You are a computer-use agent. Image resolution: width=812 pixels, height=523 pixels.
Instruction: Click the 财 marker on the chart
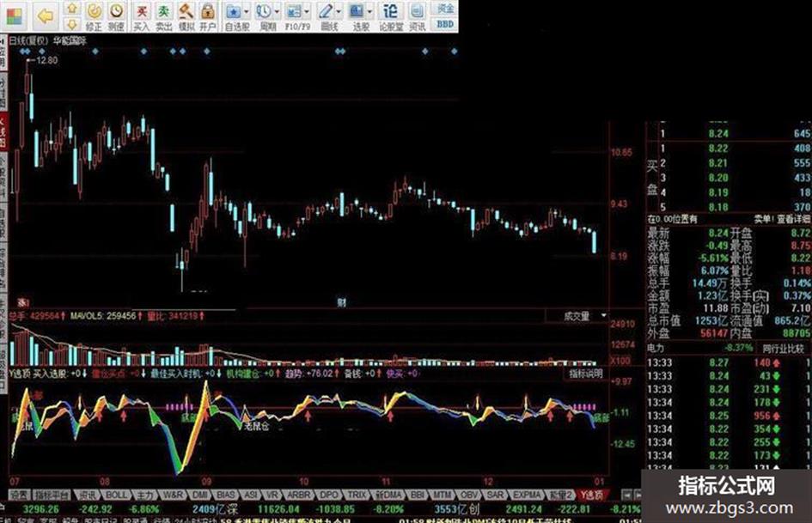(x=341, y=302)
